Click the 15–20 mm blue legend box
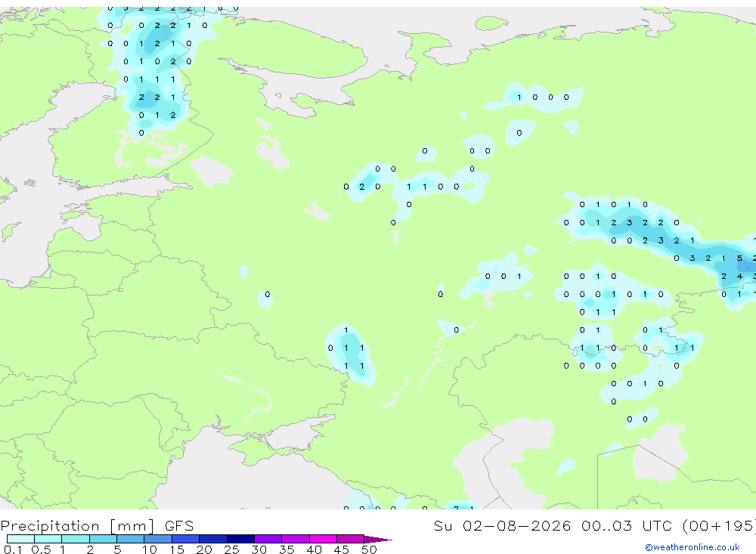 coord(186,539)
